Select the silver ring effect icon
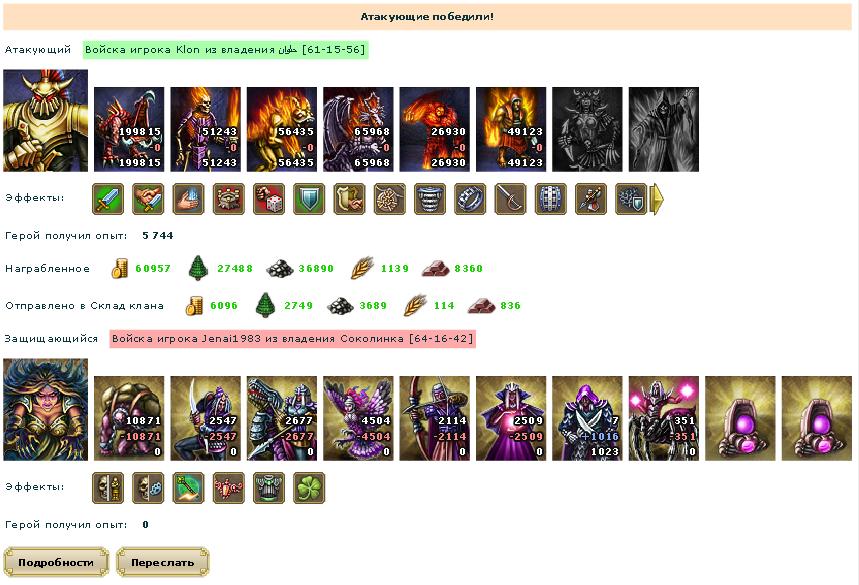The image size is (859, 585). (x=470, y=199)
